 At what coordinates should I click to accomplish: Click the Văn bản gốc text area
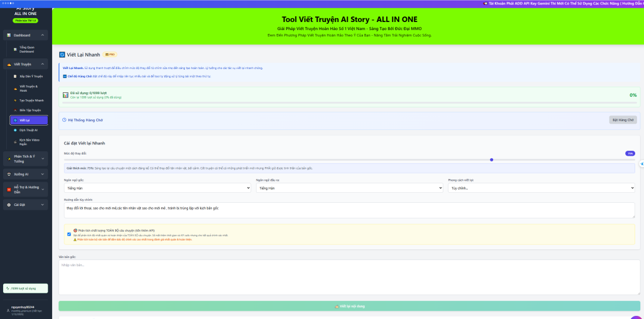click(349, 277)
